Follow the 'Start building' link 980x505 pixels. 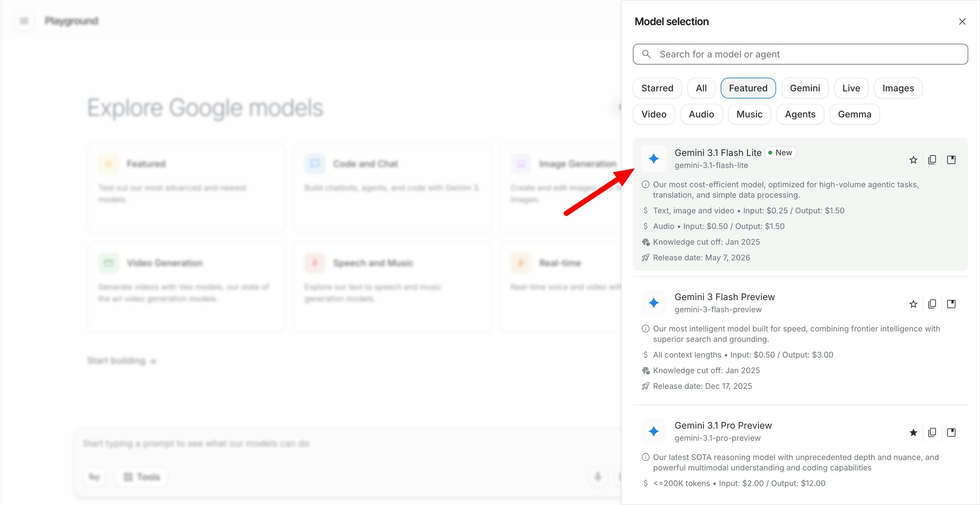tap(121, 360)
